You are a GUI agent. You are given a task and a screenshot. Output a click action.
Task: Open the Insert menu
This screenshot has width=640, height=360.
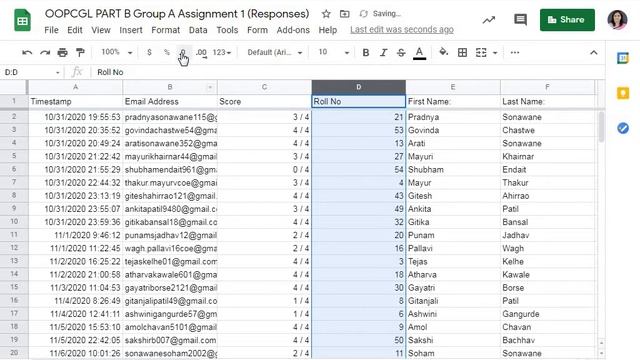coord(131,30)
